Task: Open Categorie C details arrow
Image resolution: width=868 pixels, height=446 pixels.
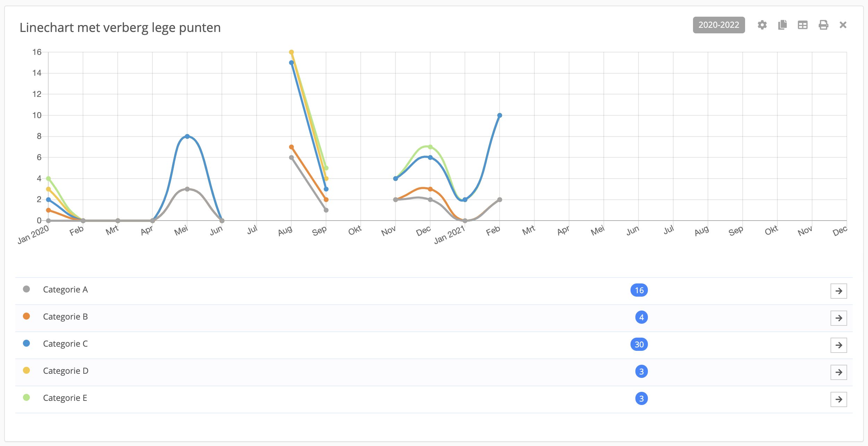Action: coord(838,345)
